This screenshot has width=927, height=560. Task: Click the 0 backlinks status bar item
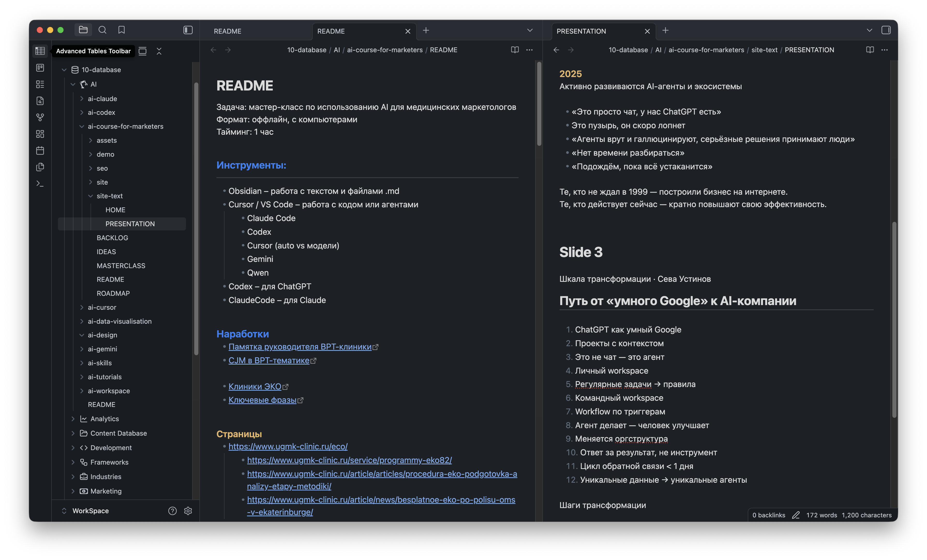point(769,515)
